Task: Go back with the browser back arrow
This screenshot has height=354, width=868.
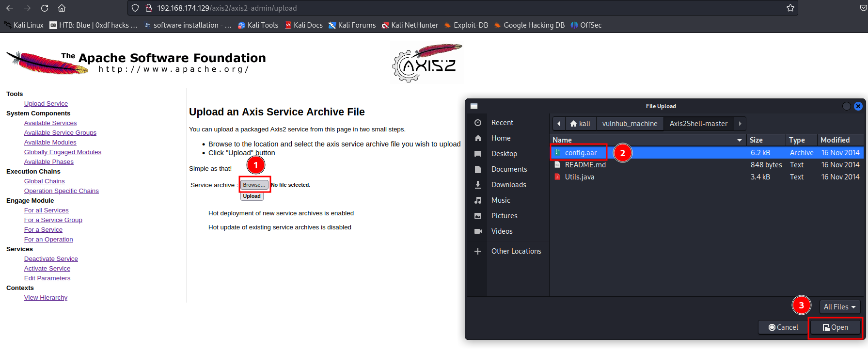Action: point(10,8)
